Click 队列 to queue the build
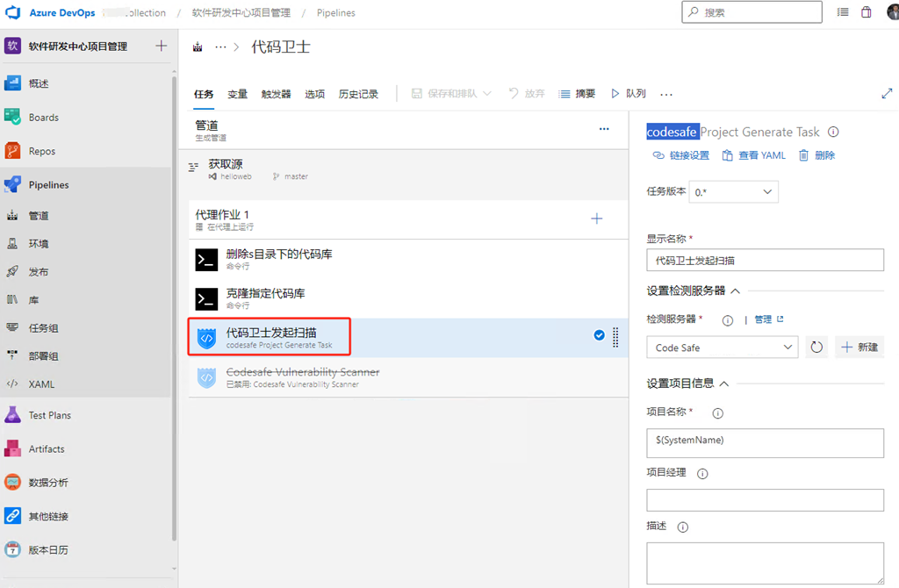This screenshot has width=899, height=588. tap(629, 93)
